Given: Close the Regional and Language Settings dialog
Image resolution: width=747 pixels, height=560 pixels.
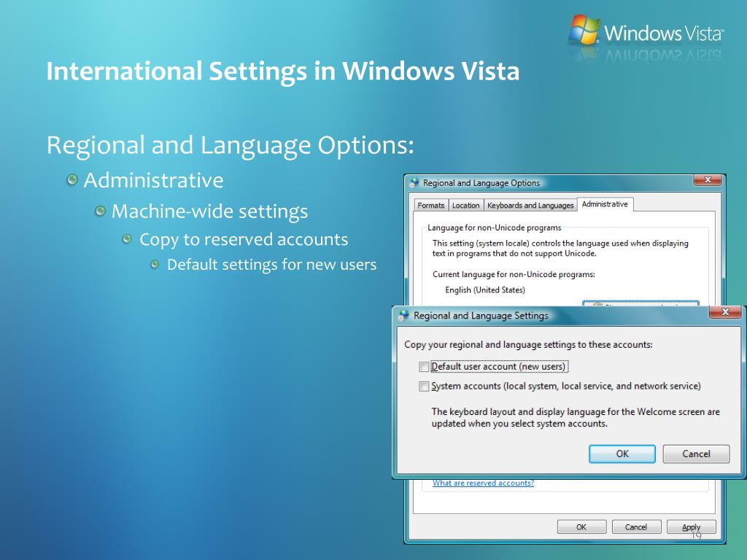Looking at the screenshot, I should pyautogui.click(x=725, y=312).
